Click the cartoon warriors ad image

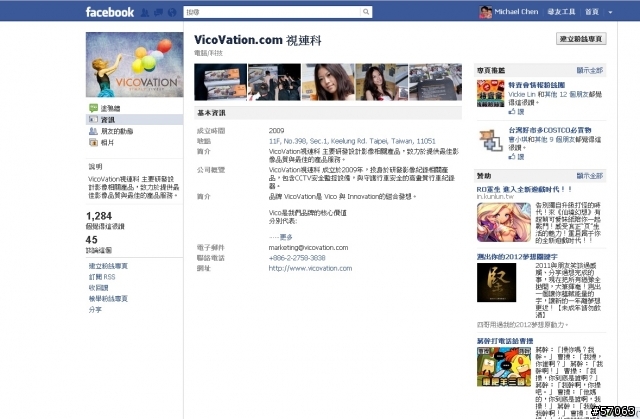click(504, 367)
